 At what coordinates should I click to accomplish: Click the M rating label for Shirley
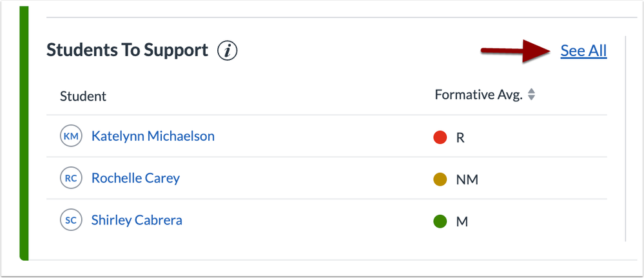point(462,222)
